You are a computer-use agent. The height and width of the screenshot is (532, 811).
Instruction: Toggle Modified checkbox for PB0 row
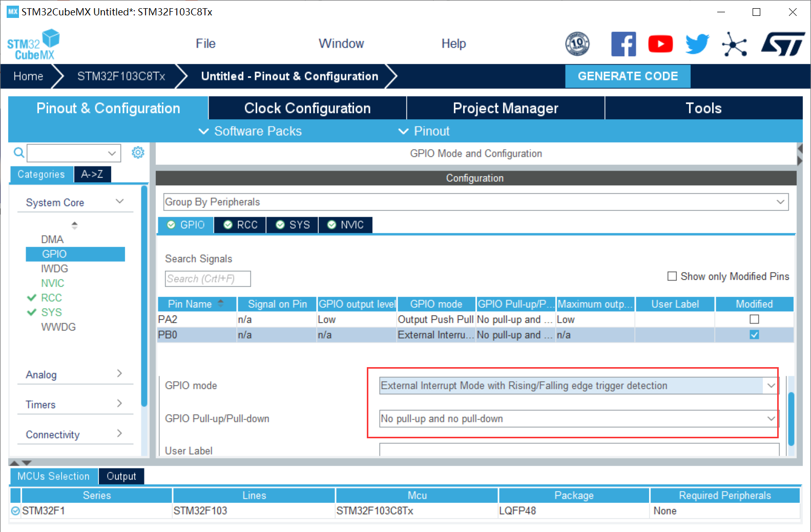tap(754, 334)
